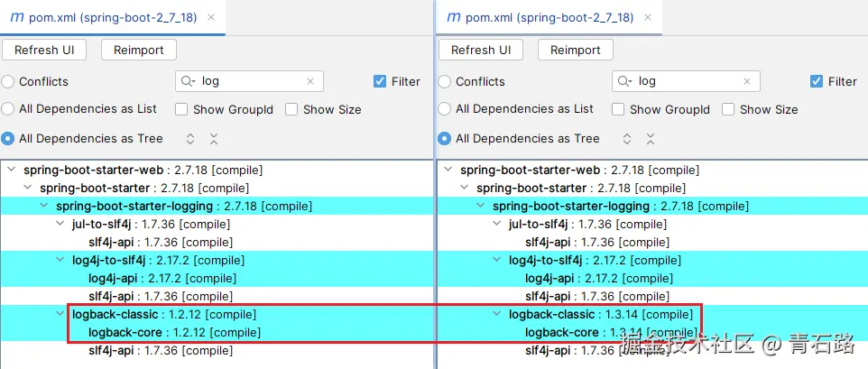The height and width of the screenshot is (369, 868).
Task: Select log4j-api 2.17.2 in left tree
Action: click(x=162, y=278)
